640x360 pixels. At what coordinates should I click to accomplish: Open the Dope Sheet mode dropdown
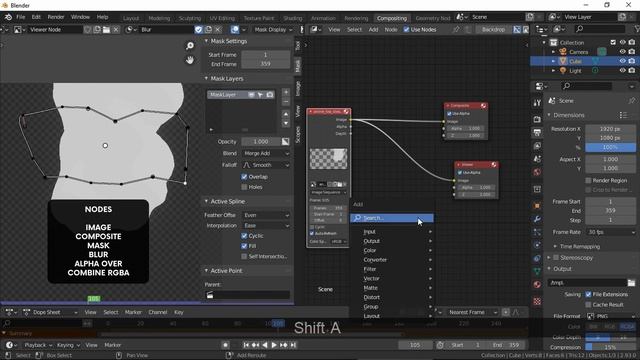(51, 312)
